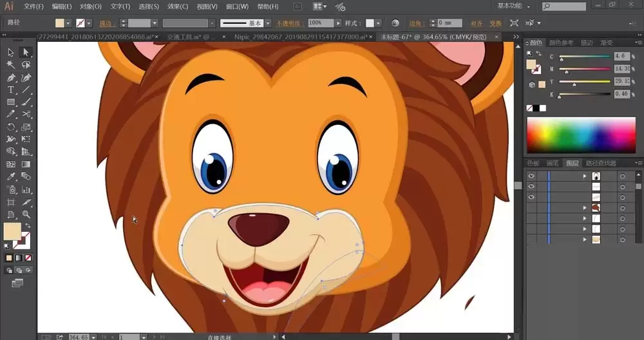Viewport: 644px width, 340px height.
Task: Hide the topmost layer with eye icon
Action: pos(531,176)
